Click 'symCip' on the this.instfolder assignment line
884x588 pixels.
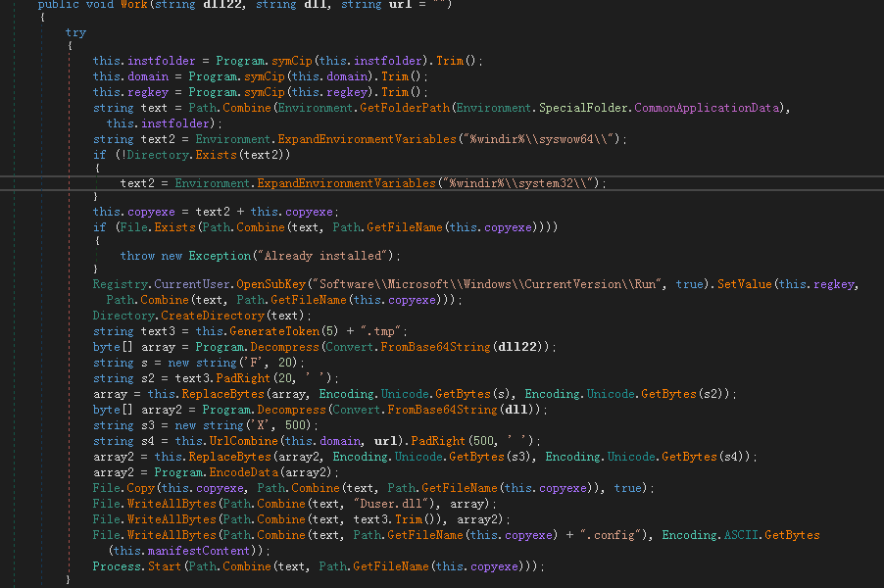click(x=291, y=61)
